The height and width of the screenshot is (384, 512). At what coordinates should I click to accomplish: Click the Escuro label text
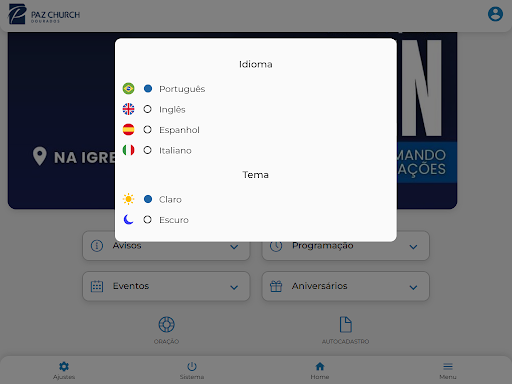(x=174, y=220)
